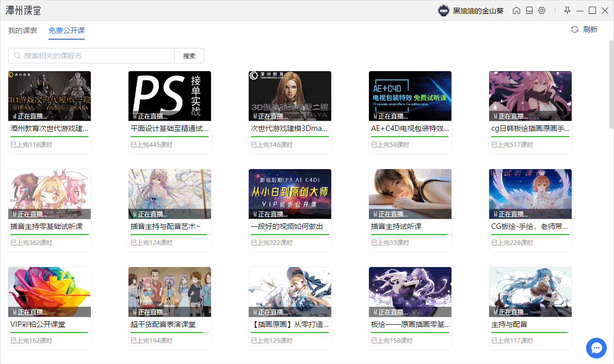Focus the course name search field
This screenshot has height=364, width=614.
click(x=92, y=56)
